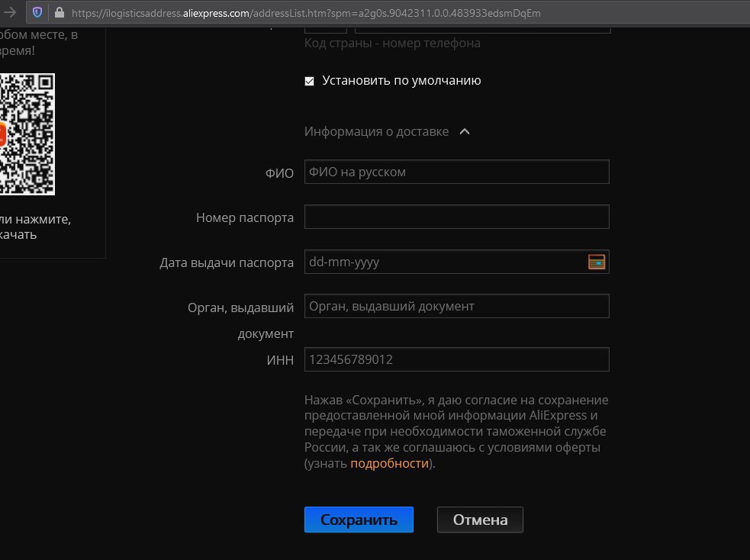Click the 'Номер паспорта' label
This screenshot has width=750, height=560.
coord(245,217)
